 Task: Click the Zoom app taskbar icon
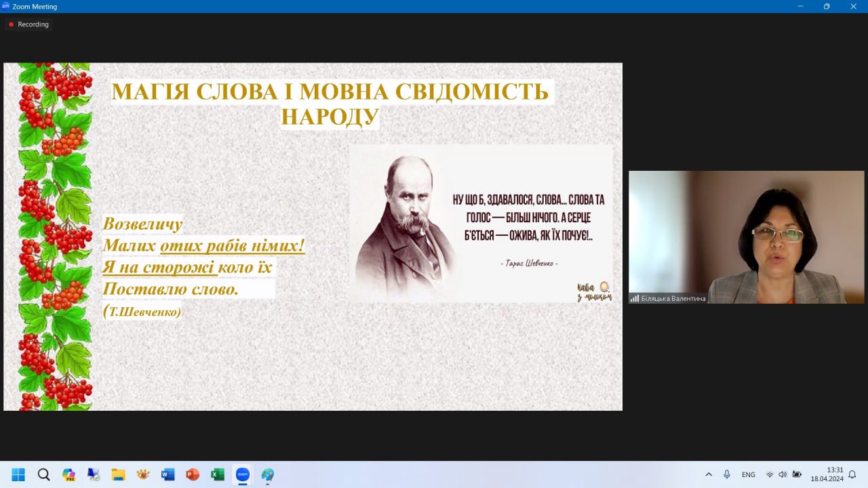point(242,474)
